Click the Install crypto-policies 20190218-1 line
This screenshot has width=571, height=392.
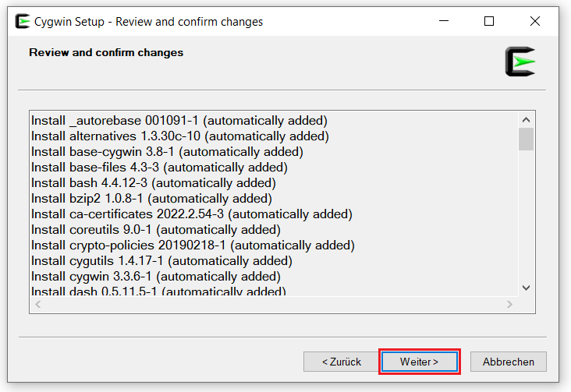tap(193, 245)
